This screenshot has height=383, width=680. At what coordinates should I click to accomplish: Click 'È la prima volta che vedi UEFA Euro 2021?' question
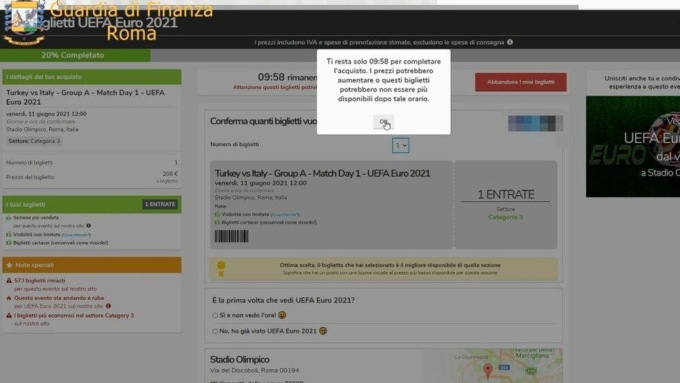tap(283, 300)
